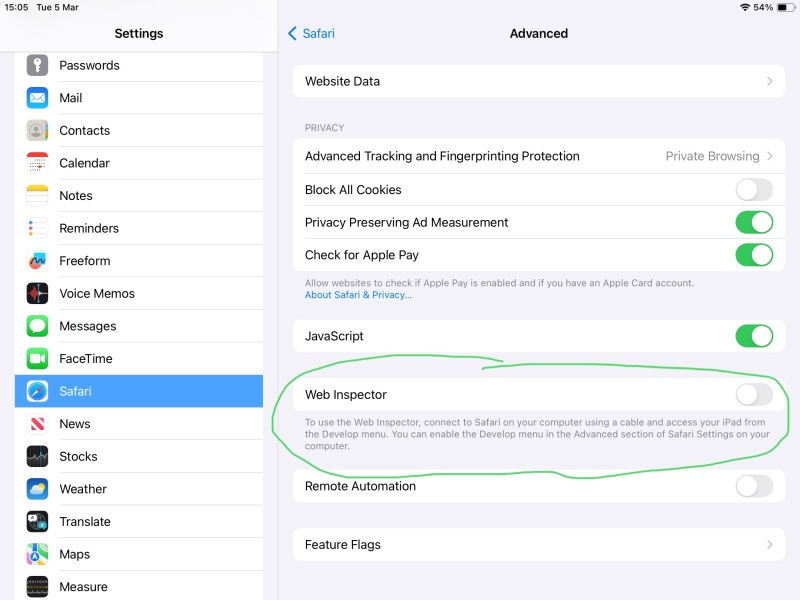The height and width of the screenshot is (600, 800).
Task: Toggle Remote Automation switch
Action: pyautogui.click(x=754, y=486)
